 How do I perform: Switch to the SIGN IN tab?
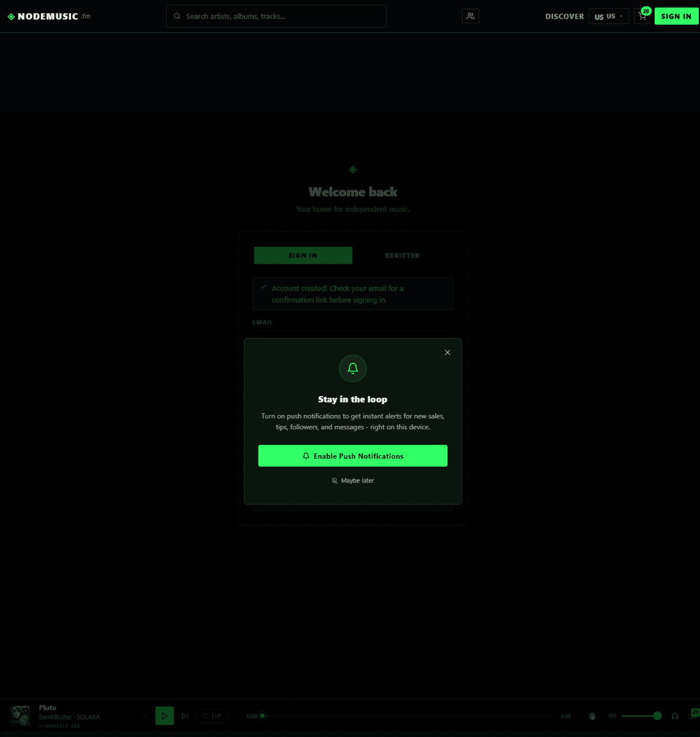[x=303, y=256]
